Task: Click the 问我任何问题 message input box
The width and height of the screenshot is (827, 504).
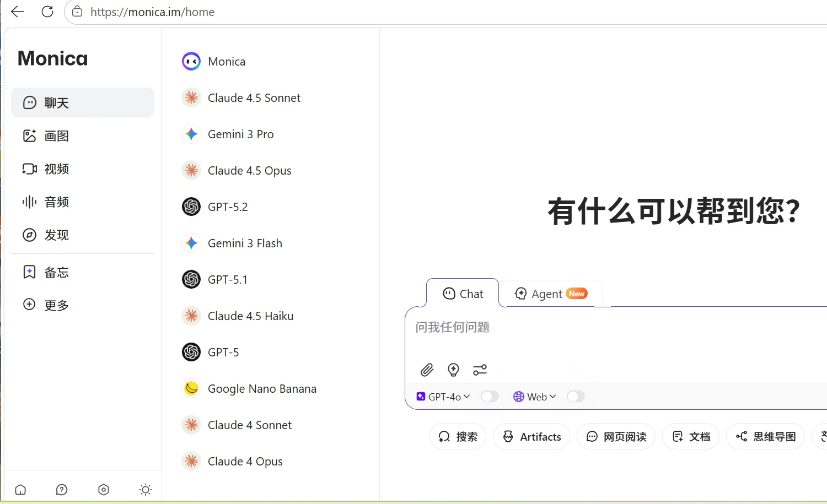Action: click(x=617, y=328)
